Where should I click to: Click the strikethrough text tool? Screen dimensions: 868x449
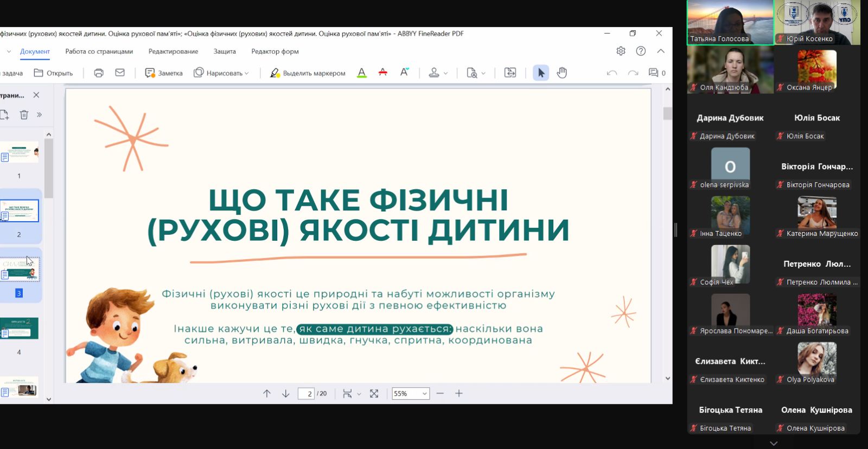pos(383,73)
